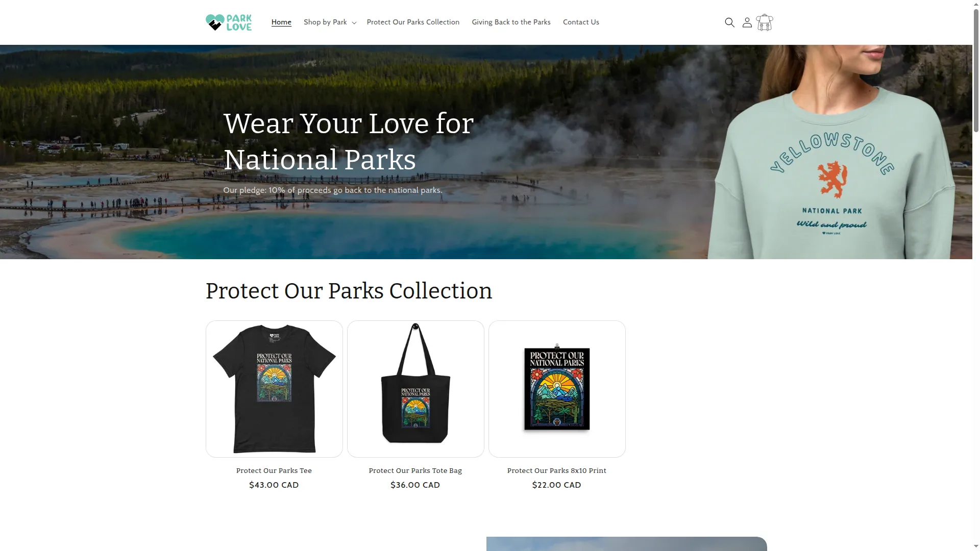Open the Protect Our Parks Tote Bag title
The image size is (980, 551).
(x=415, y=470)
